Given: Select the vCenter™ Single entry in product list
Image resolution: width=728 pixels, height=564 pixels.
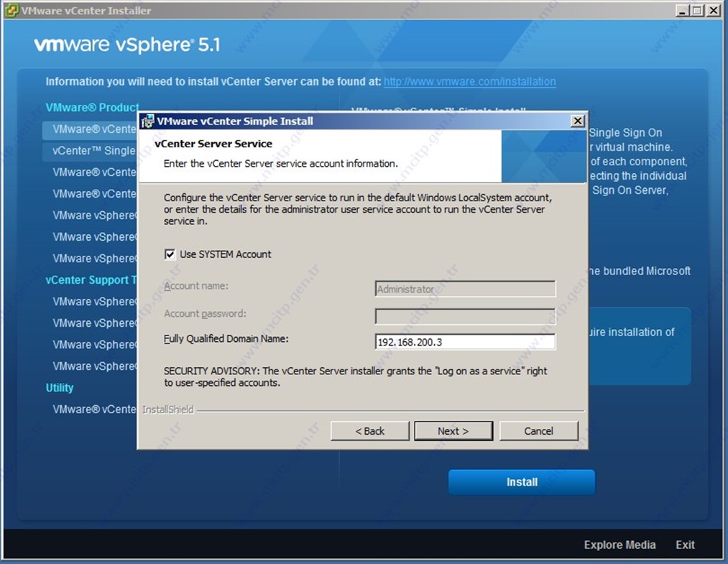Looking at the screenshot, I should 90,151.
